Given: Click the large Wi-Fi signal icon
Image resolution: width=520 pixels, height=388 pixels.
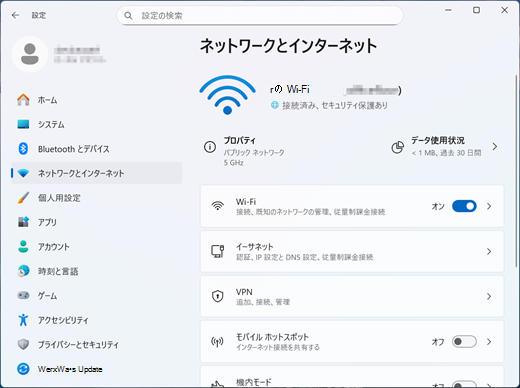Looking at the screenshot, I should point(227,95).
